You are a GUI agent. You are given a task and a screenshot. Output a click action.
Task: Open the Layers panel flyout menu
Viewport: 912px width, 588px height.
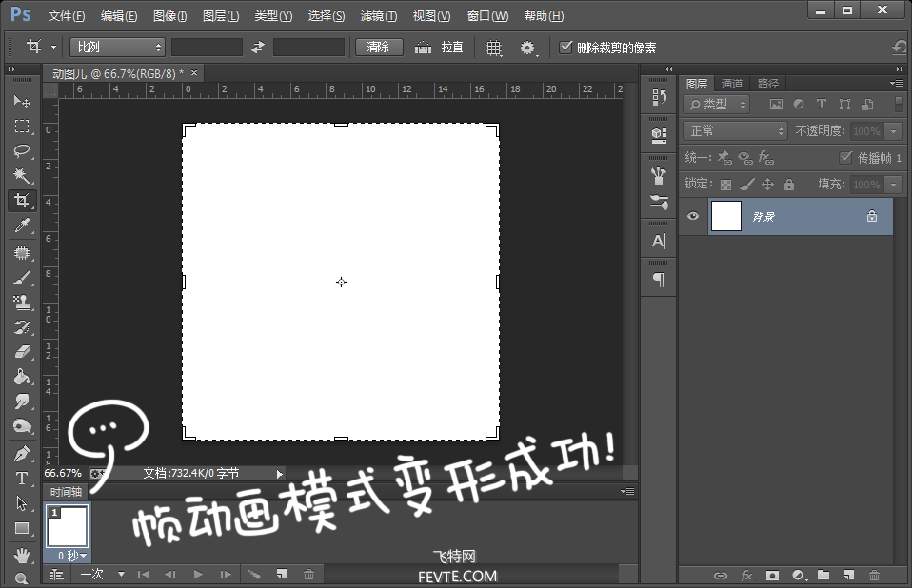[x=897, y=83]
